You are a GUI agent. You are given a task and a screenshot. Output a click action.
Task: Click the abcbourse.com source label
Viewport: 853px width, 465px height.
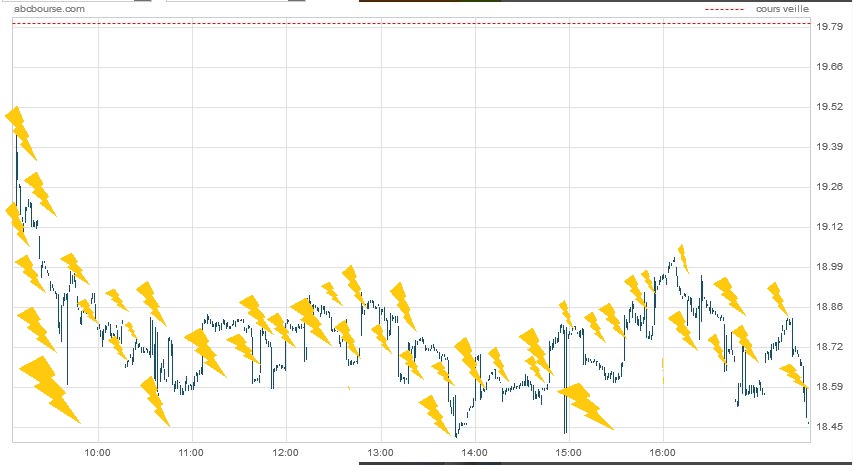[x=50, y=9]
